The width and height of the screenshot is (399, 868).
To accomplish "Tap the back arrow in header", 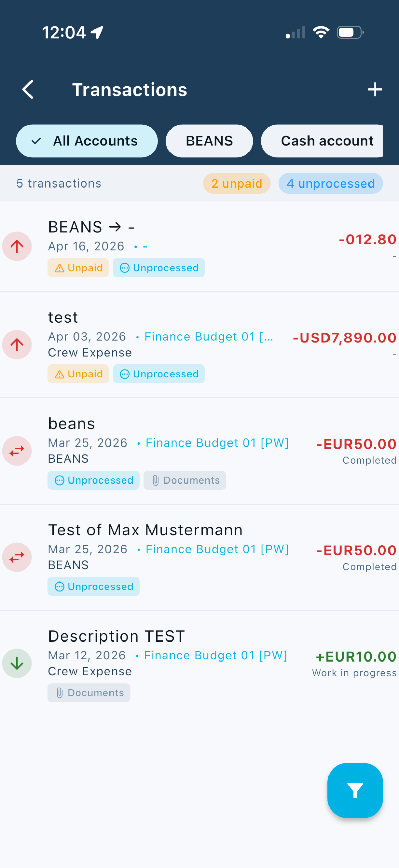I will 28,90.
